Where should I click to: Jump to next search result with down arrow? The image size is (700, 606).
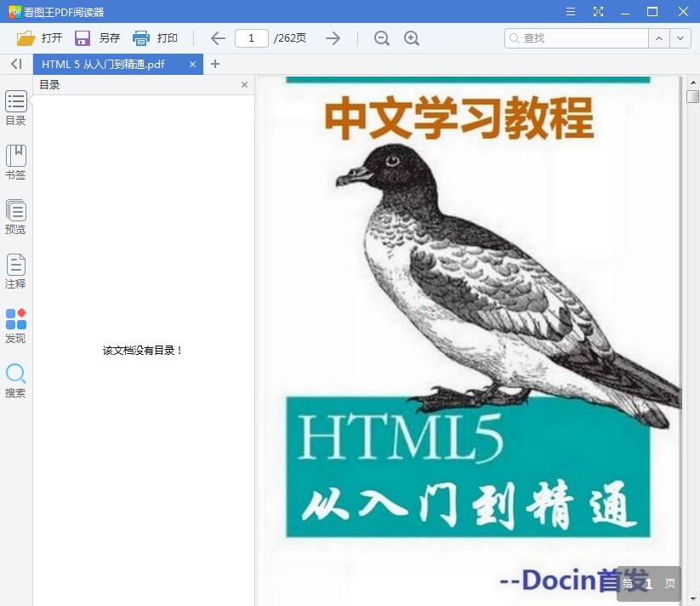[x=680, y=37]
